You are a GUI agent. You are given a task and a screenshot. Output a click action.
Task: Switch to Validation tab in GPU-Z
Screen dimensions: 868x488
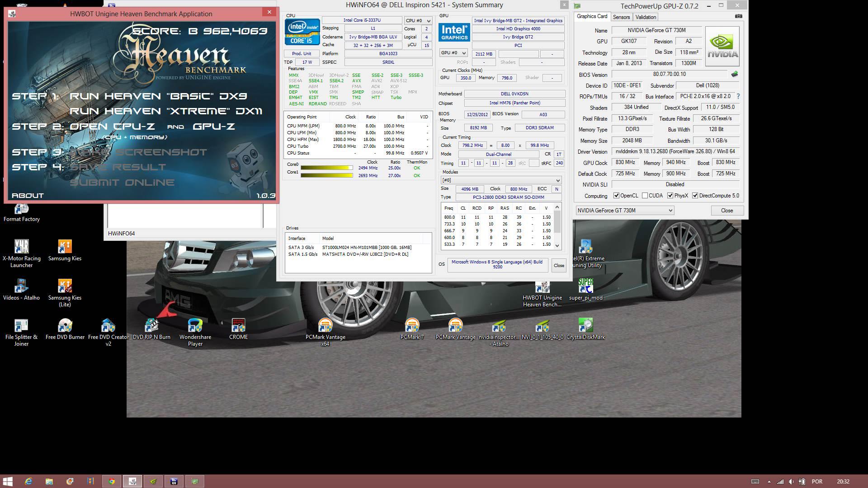645,17
